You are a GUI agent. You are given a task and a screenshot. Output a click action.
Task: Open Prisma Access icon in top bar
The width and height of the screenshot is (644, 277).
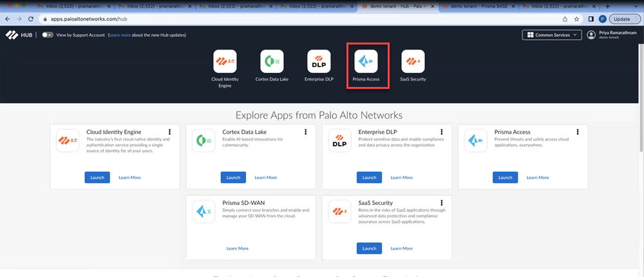click(x=366, y=61)
